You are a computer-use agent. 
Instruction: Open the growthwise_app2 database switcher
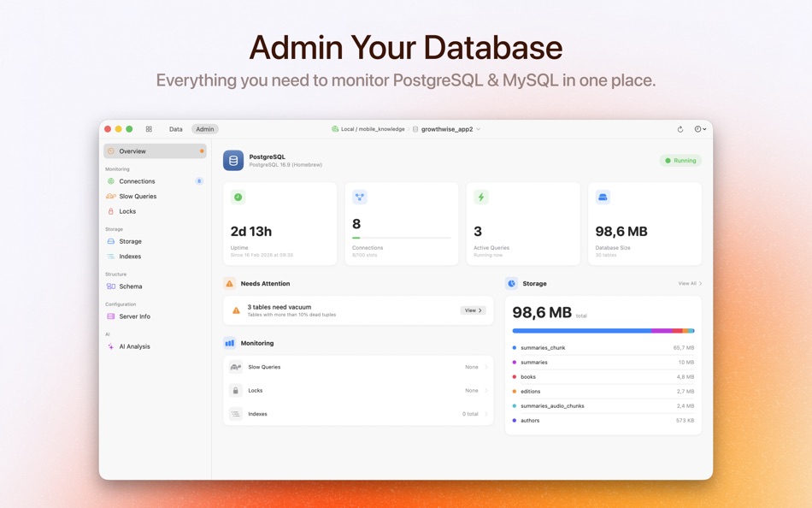pyautogui.click(x=448, y=129)
